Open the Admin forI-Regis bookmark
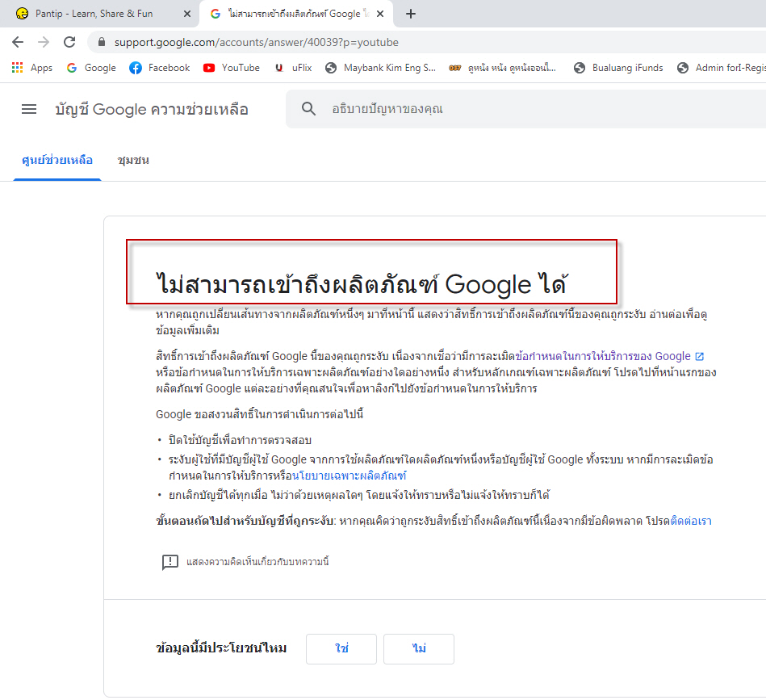 [x=721, y=67]
